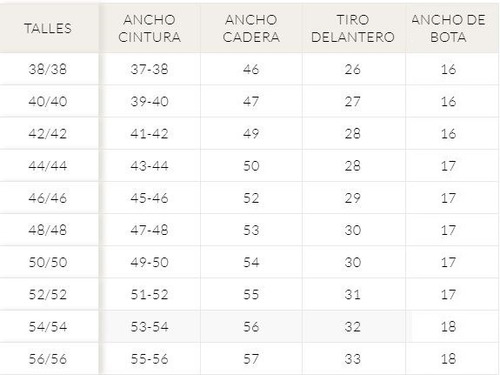Click hip width value 46
This screenshot has height=375, width=500.
tap(251, 69)
